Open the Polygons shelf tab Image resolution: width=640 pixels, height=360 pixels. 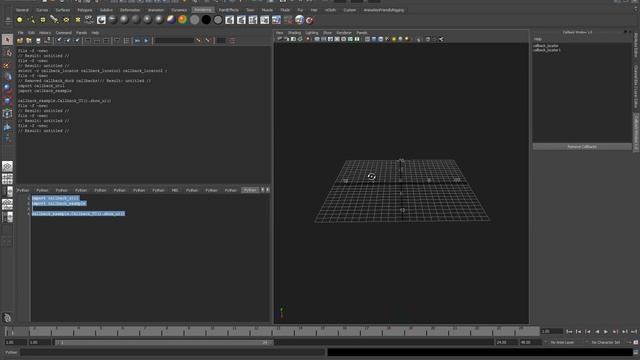pos(84,10)
